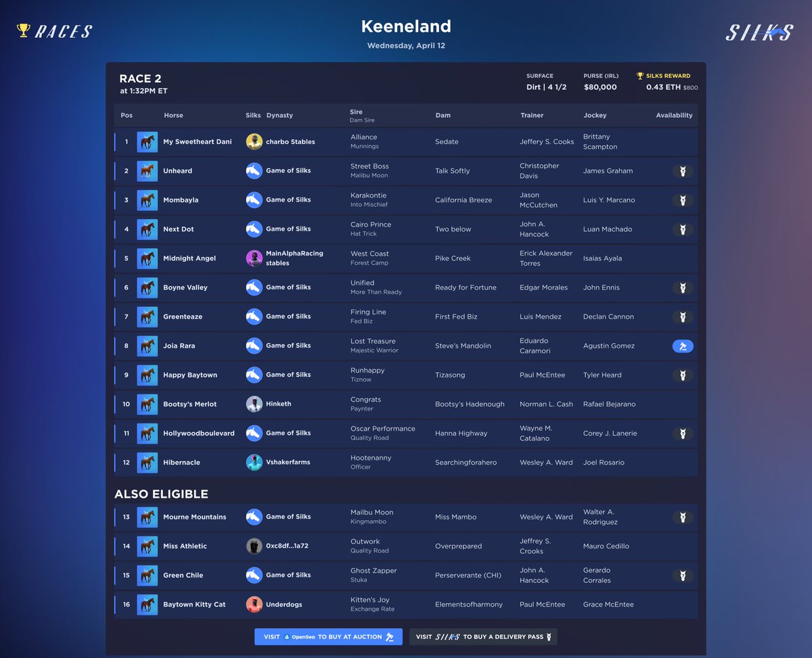Click the delivery pass icon for Mombayla

point(683,200)
